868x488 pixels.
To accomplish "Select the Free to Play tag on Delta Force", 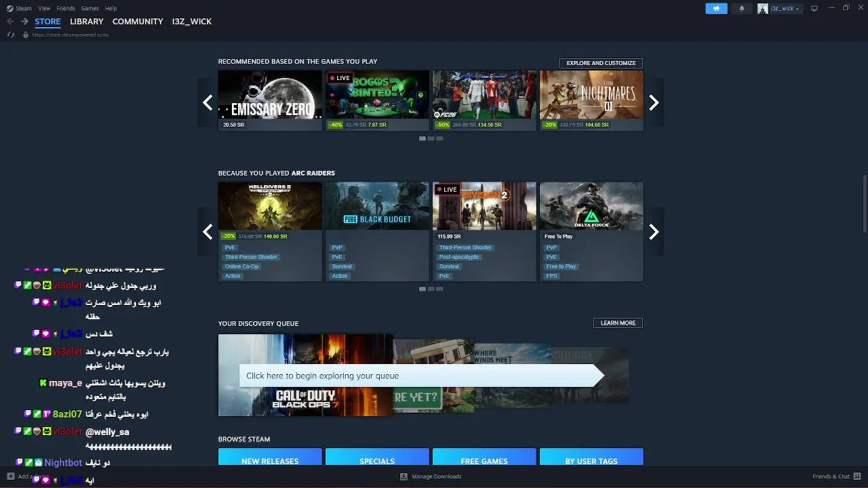I will [561, 266].
